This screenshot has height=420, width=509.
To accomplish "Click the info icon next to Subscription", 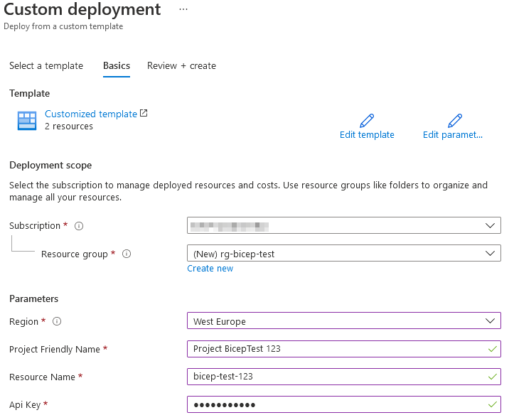I will pyautogui.click(x=79, y=226).
